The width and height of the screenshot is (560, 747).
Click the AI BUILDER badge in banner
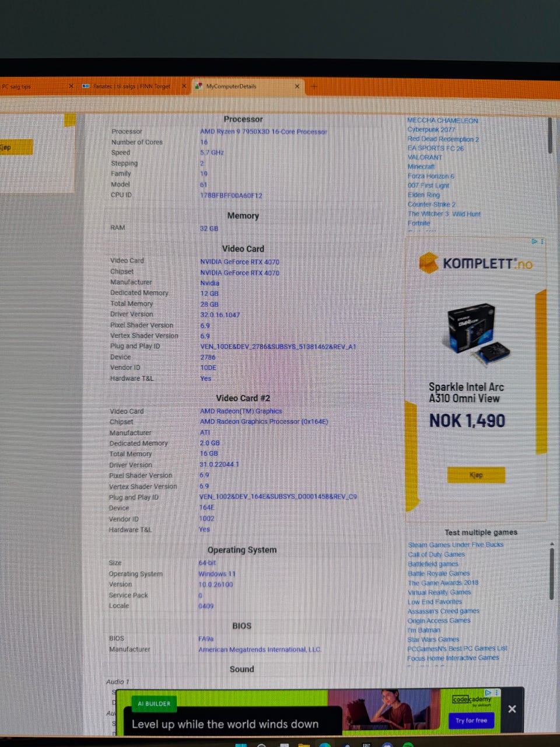[154, 703]
